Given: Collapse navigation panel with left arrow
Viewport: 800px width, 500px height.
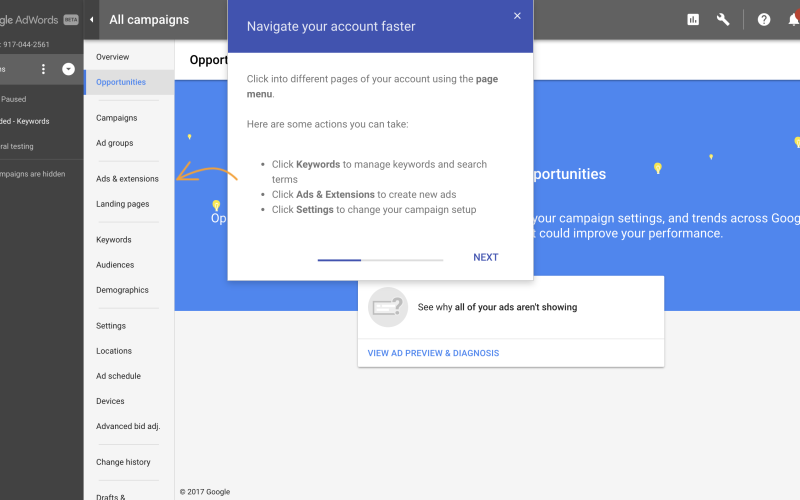Looking at the screenshot, I should (x=91, y=20).
